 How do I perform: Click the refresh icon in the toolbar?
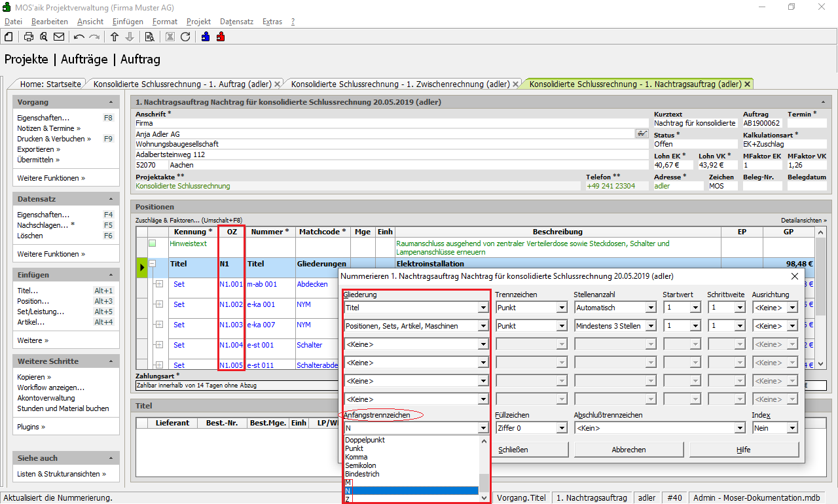(185, 37)
